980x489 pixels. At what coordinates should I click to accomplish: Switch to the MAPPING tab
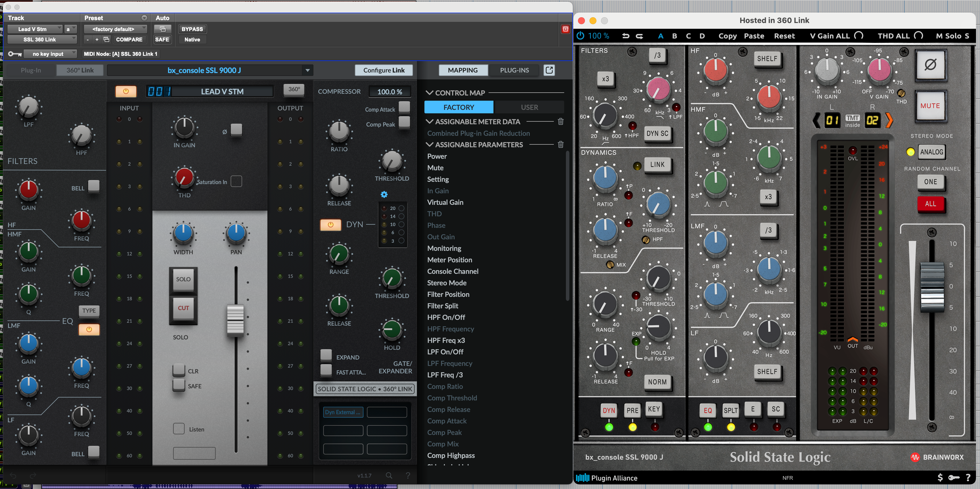click(x=463, y=70)
